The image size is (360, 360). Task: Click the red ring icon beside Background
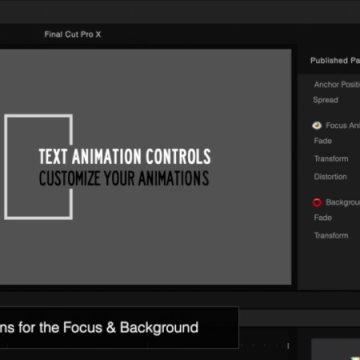pyautogui.click(x=317, y=202)
